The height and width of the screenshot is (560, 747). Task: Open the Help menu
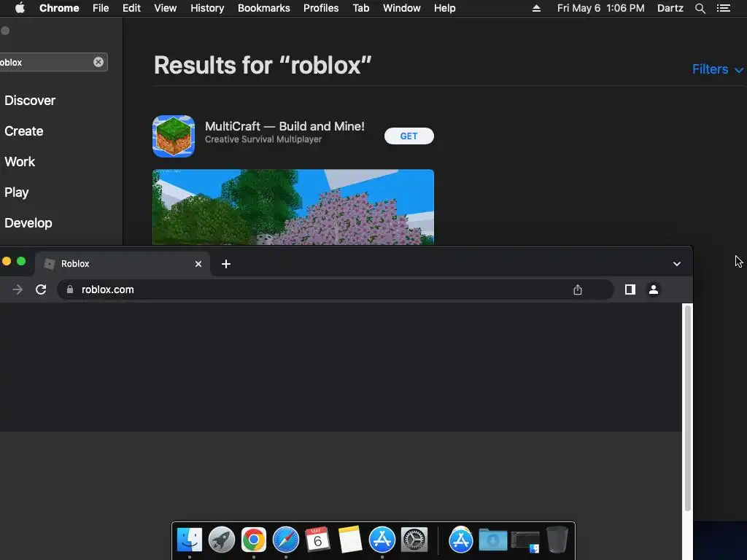coord(444,8)
